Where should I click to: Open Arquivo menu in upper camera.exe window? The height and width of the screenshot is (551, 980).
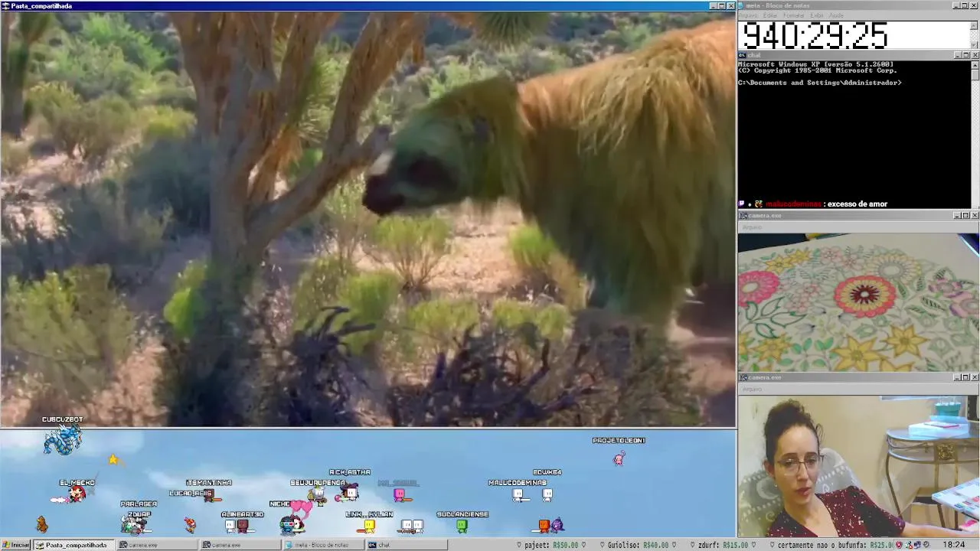752,227
